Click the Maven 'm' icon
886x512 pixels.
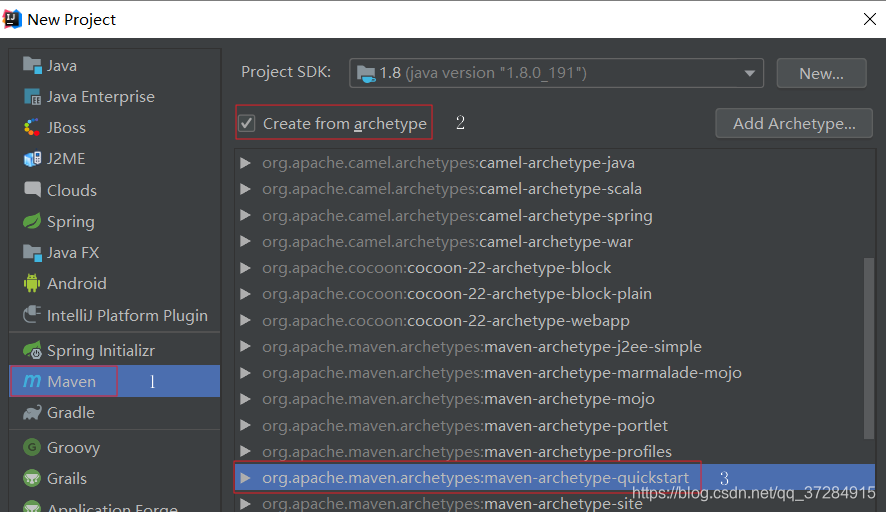(x=32, y=381)
